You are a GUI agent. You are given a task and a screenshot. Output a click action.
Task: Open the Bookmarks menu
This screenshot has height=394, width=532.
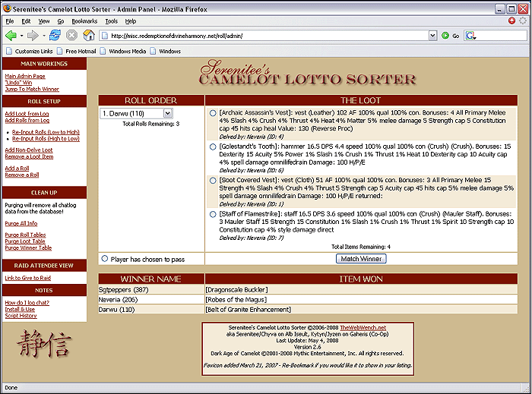pyautogui.click(x=85, y=21)
